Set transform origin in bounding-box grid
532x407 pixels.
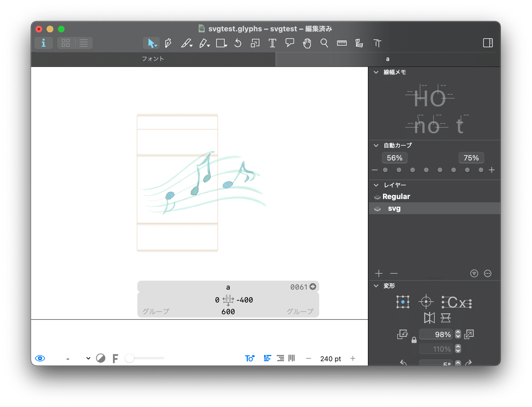[x=403, y=302]
